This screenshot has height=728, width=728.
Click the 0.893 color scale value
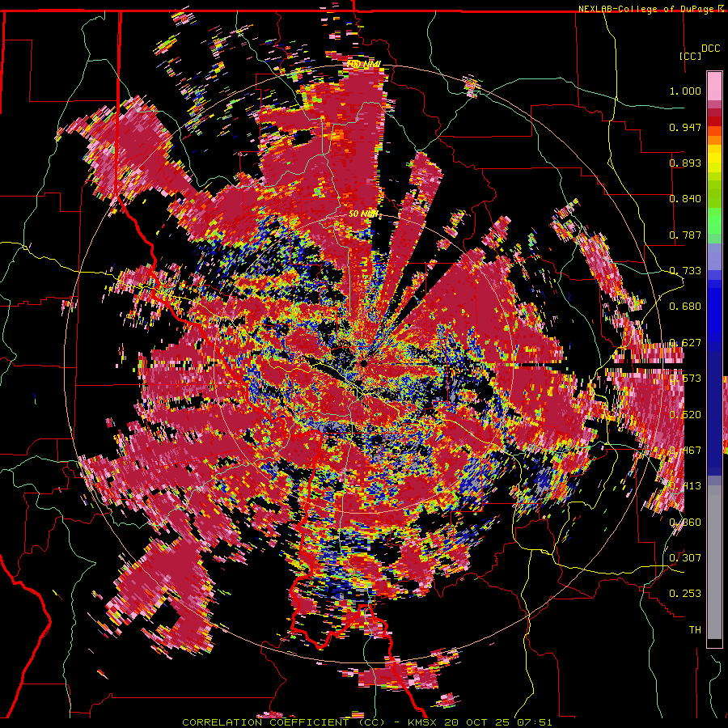click(x=685, y=163)
